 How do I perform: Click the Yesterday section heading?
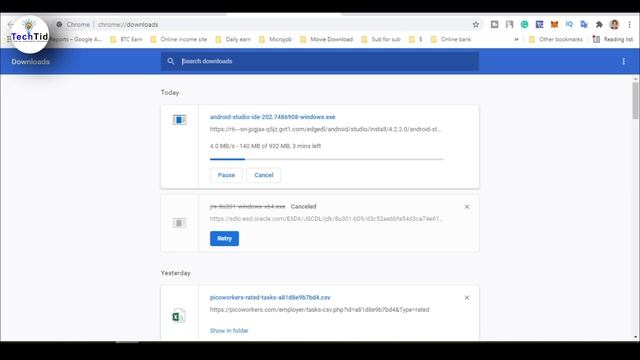coord(176,273)
